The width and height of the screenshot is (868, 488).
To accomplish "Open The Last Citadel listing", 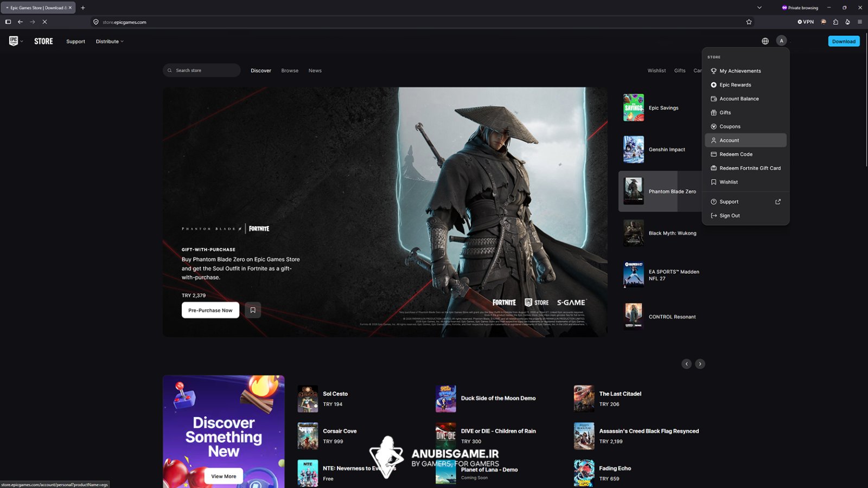I will click(636, 399).
